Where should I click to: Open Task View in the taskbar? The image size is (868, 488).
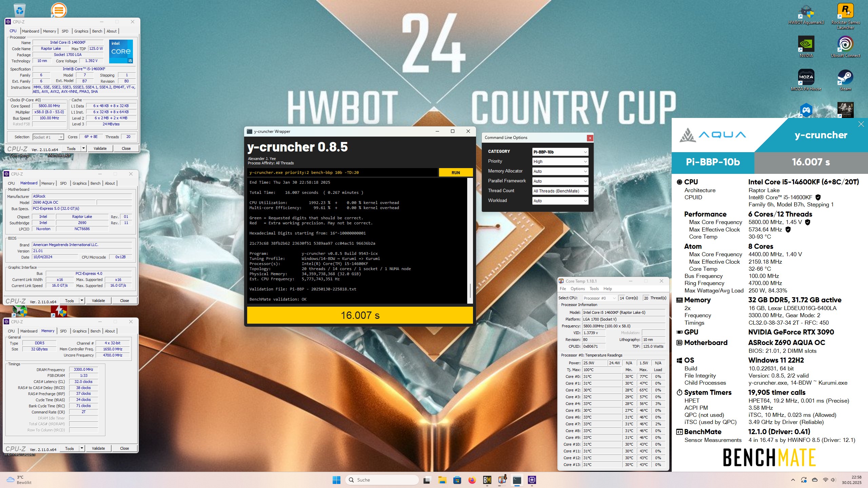point(427,480)
